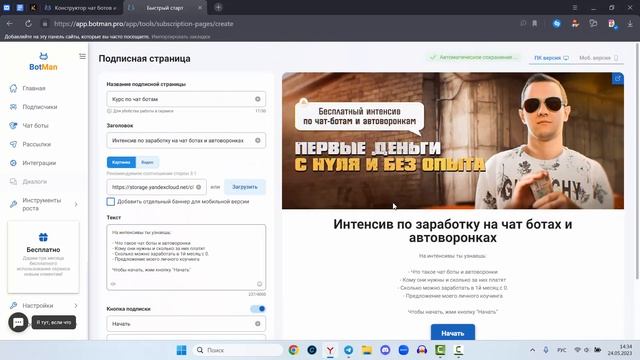Open File Explorer from taskbar

(367, 350)
